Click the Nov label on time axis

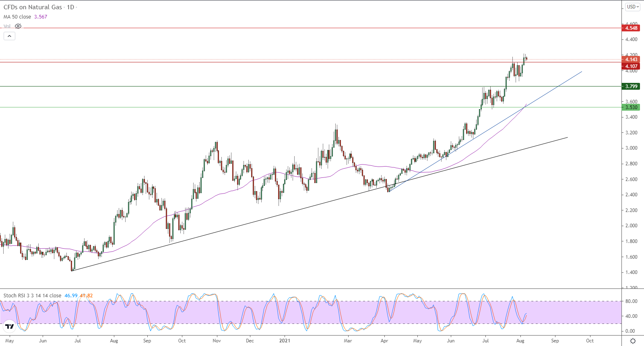pos(217,341)
